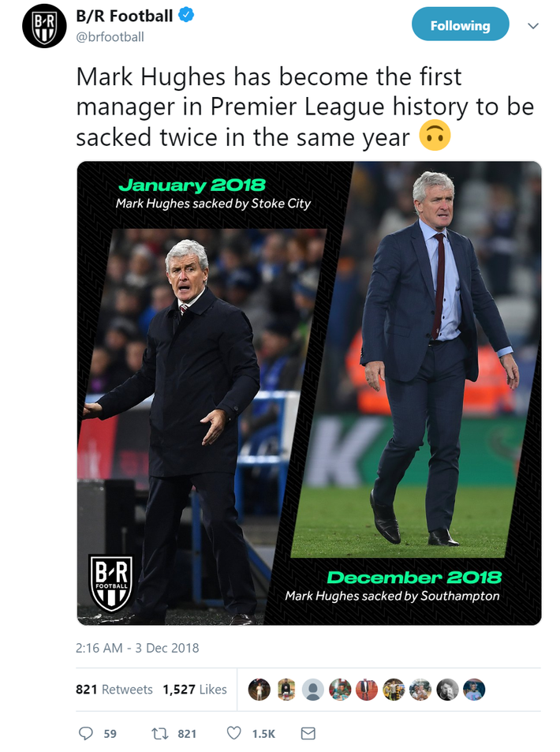Like the tweet with the heart icon
This screenshot has height=752, width=560.
tap(234, 734)
